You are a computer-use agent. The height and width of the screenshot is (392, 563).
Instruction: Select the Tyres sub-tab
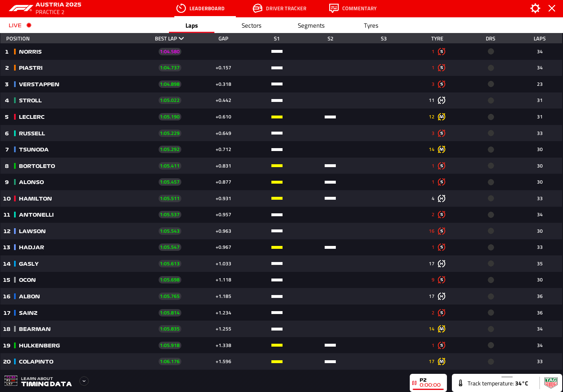point(371,26)
